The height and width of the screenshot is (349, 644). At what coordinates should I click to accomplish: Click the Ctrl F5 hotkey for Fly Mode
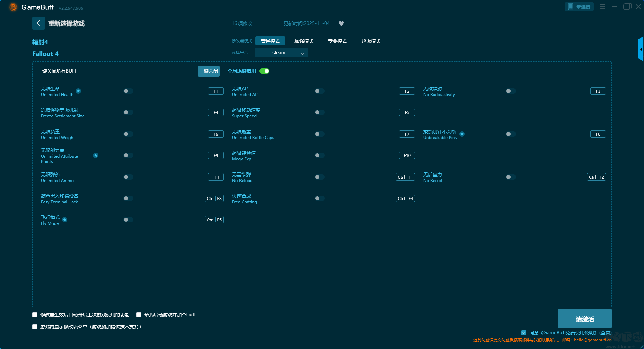point(214,220)
